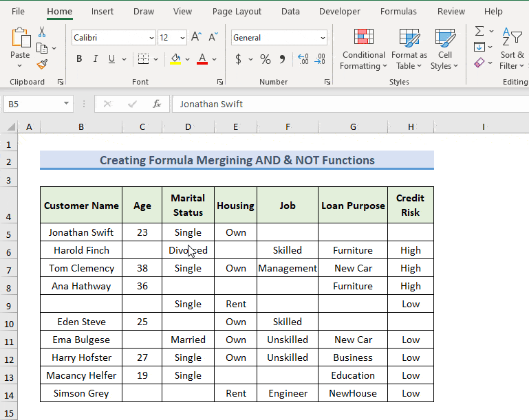Image resolution: width=529 pixels, height=420 pixels.
Task: Select the Married marital status cell
Action: tap(188, 340)
